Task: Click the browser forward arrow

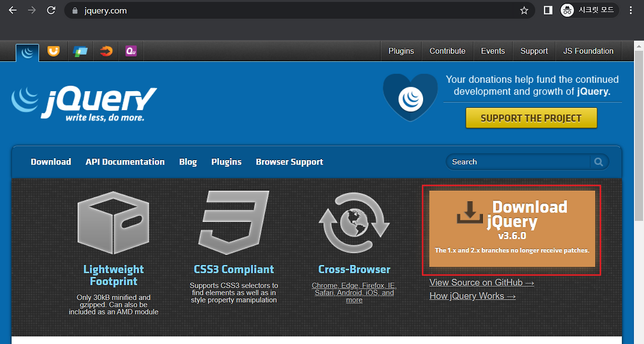Action: point(32,10)
